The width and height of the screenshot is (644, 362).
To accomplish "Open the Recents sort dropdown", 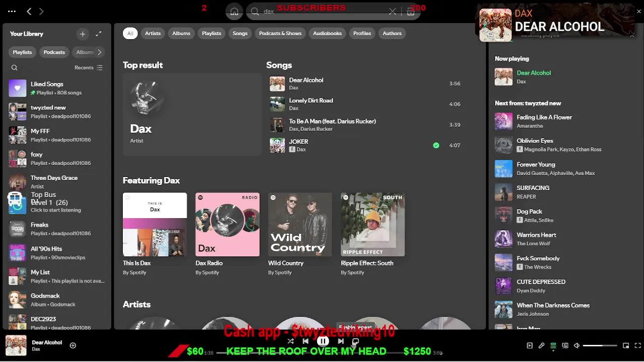I will [x=89, y=67].
